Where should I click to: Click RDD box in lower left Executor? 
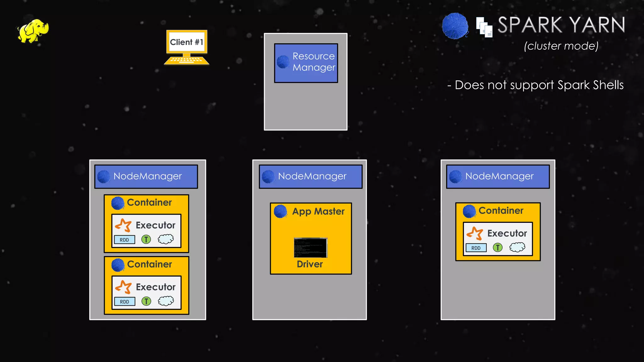coord(125,302)
